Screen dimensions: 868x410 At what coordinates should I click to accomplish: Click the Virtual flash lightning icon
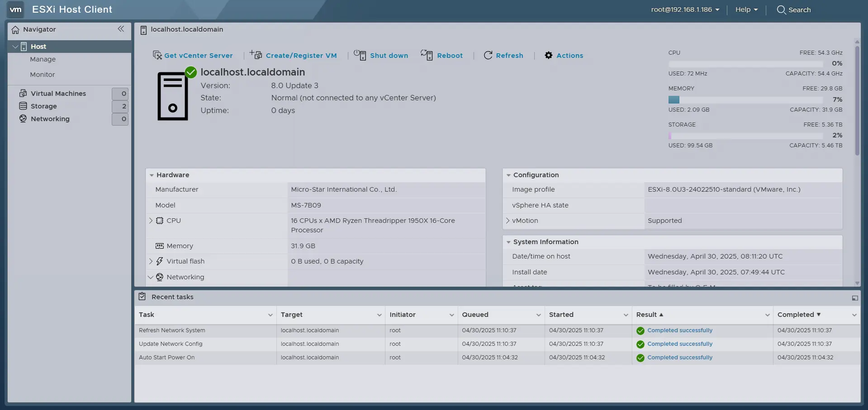(x=160, y=261)
